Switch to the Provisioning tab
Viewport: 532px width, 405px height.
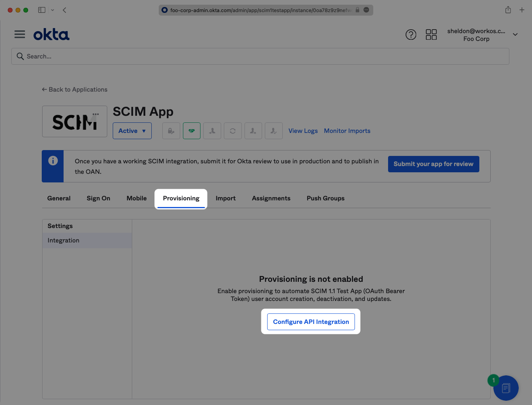coord(181,198)
